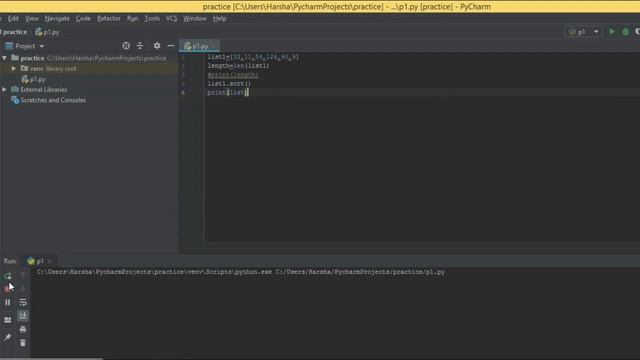Toggle soft-wrap in Run console
The height and width of the screenshot is (360, 640).
click(x=23, y=302)
